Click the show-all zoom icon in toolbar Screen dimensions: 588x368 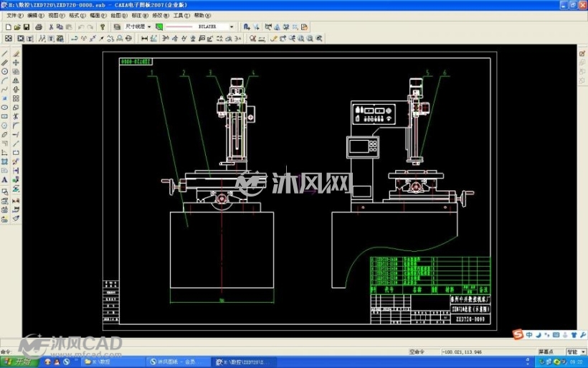point(310,38)
